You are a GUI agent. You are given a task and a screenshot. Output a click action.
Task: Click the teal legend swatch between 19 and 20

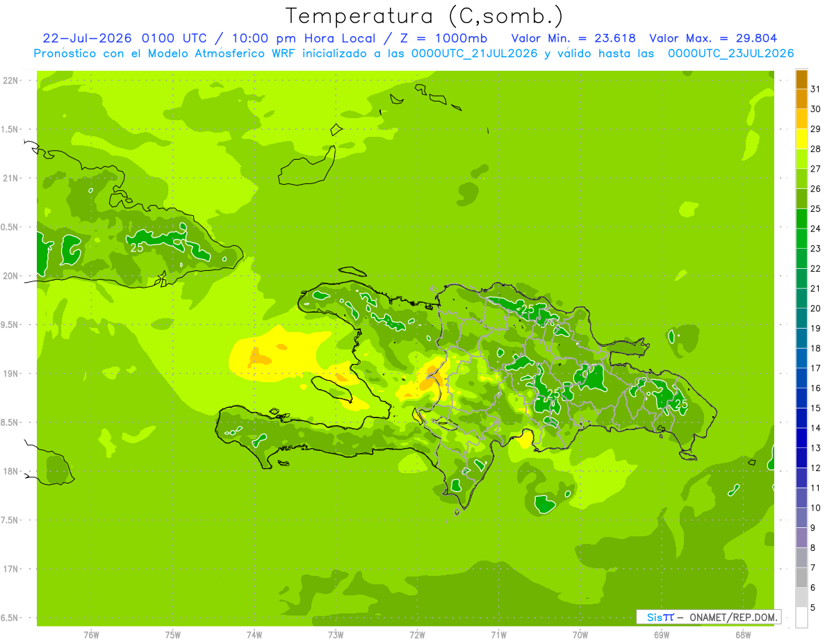pos(801,318)
